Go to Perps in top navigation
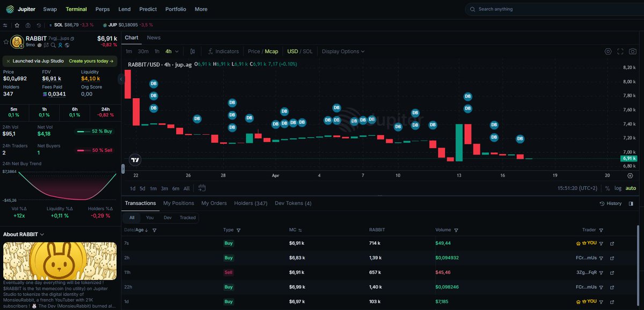Image resolution: width=644 pixels, height=310 pixels. (x=103, y=9)
